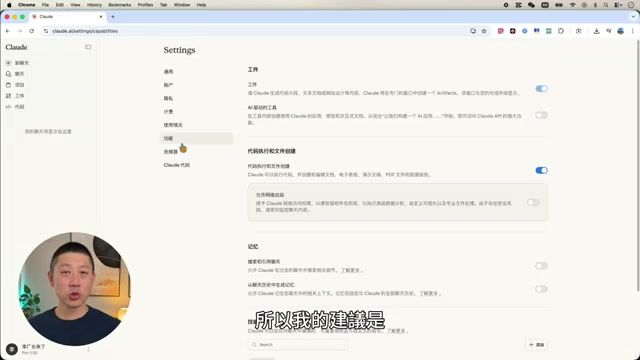This screenshot has width=640, height=360.
Task: Open Chrome downloads icon in toolbar
Action: coord(596,31)
